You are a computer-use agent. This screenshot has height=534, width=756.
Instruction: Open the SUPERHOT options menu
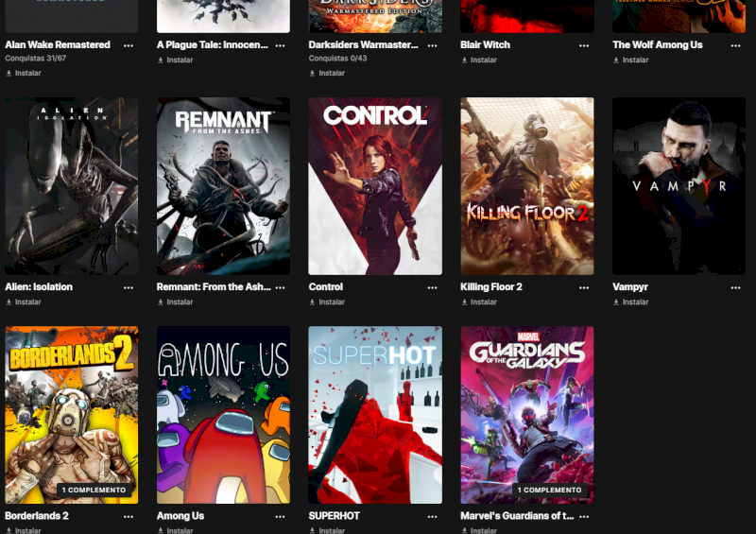point(432,516)
